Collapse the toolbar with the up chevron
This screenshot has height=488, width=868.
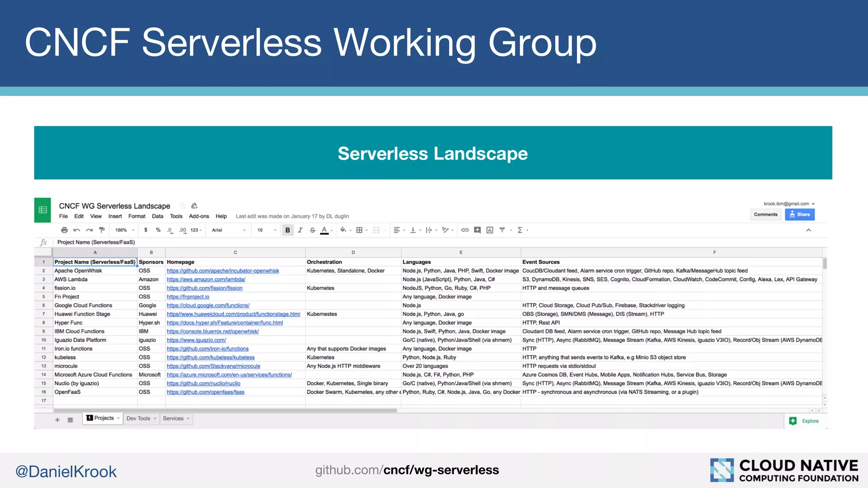(808, 230)
